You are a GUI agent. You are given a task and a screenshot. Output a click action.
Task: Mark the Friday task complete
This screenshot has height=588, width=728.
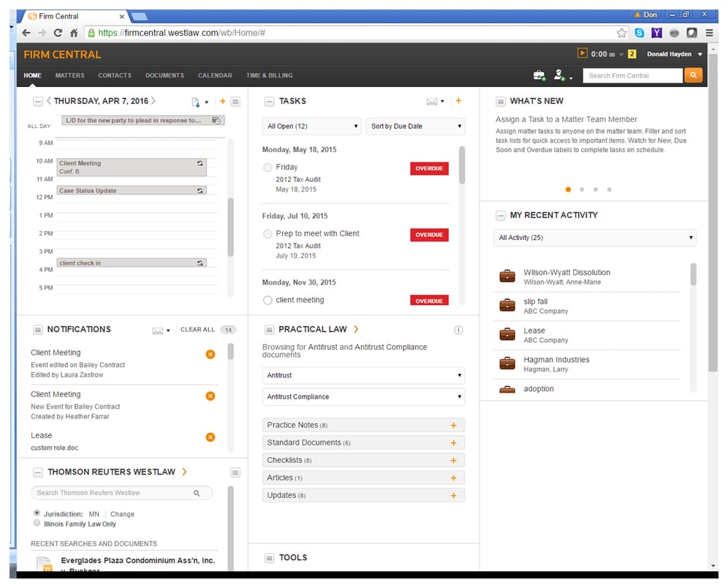coord(268,167)
